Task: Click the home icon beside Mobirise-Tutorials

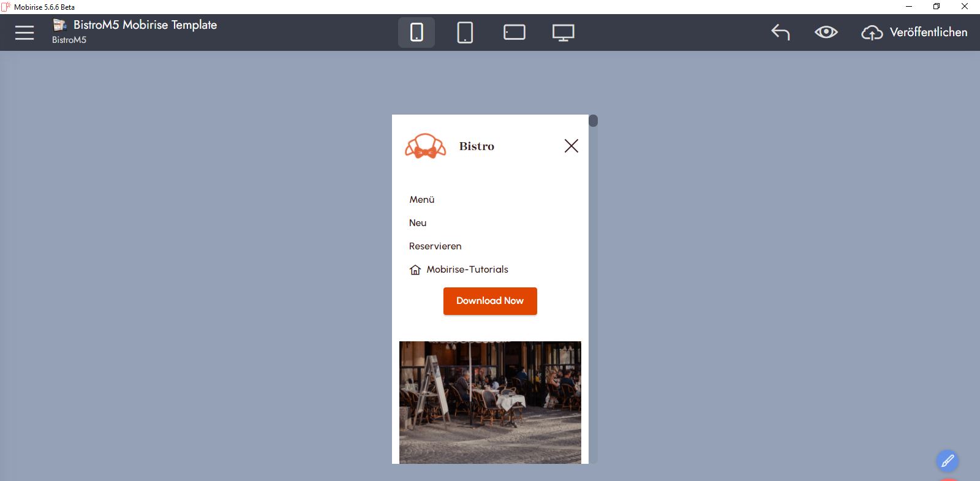Action: click(x=415, y=270)
